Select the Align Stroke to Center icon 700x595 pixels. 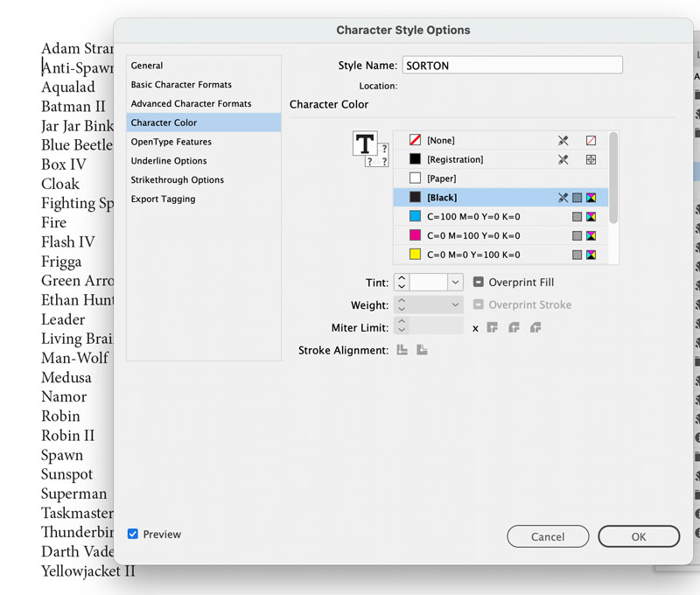coord(402,350)
